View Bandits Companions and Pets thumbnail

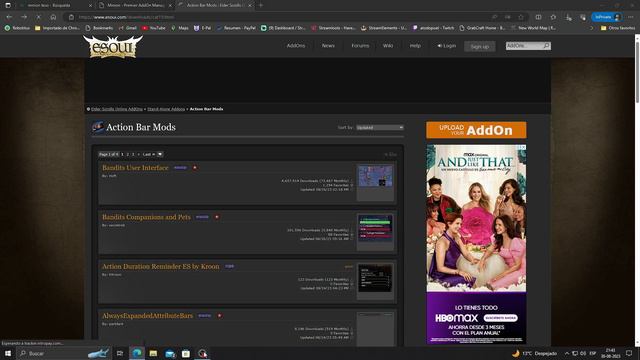coord(376,227)
